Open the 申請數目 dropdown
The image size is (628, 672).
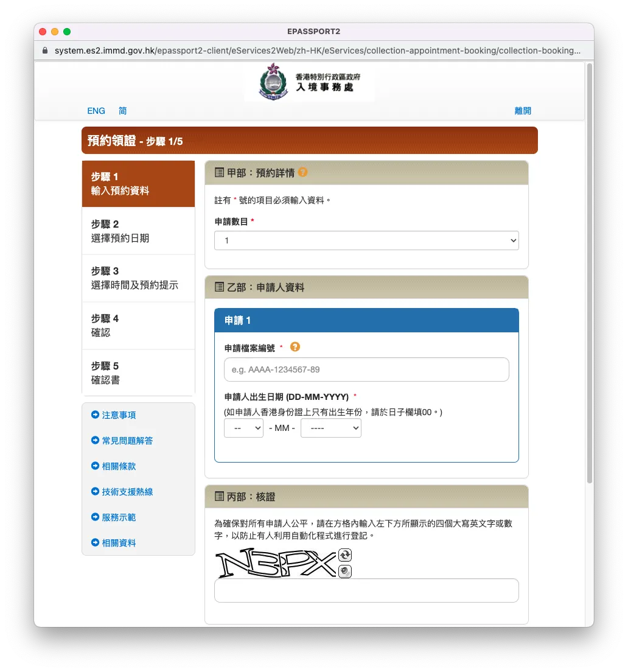click(x=366, y=240)
